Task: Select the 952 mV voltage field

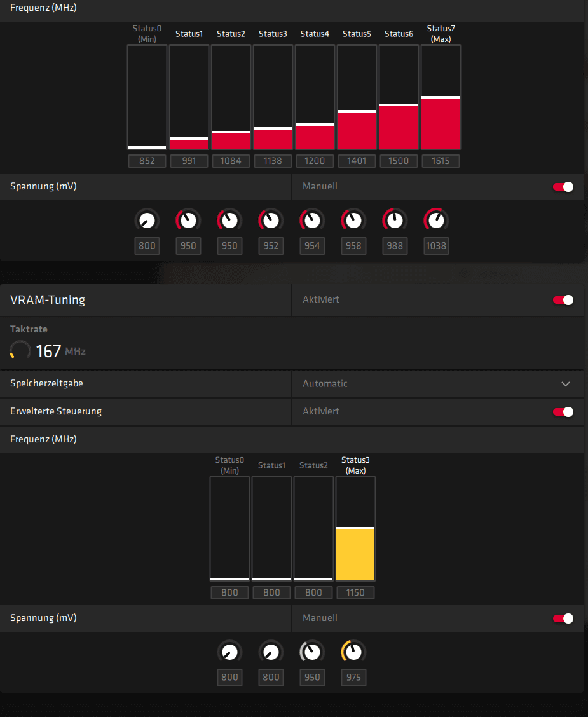Action: 271,246
